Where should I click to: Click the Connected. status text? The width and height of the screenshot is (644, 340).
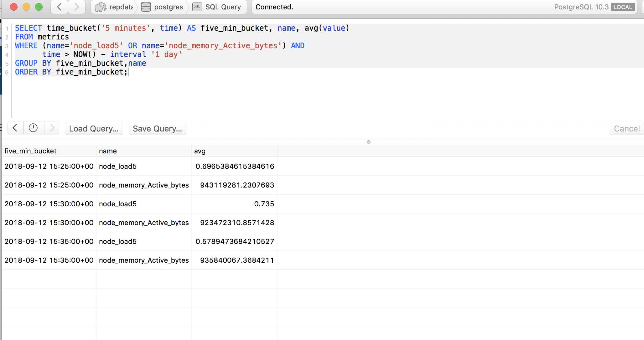coord(274,7)
